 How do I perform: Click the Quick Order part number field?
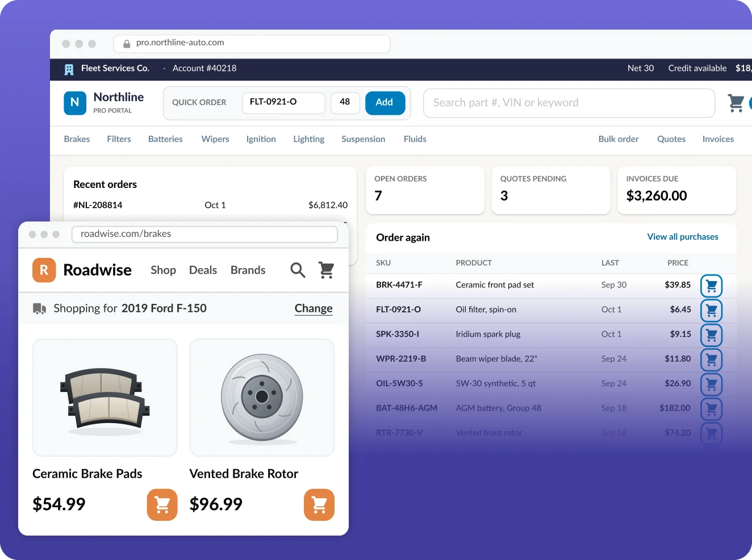pyautogui.click(x=284, y=103)
